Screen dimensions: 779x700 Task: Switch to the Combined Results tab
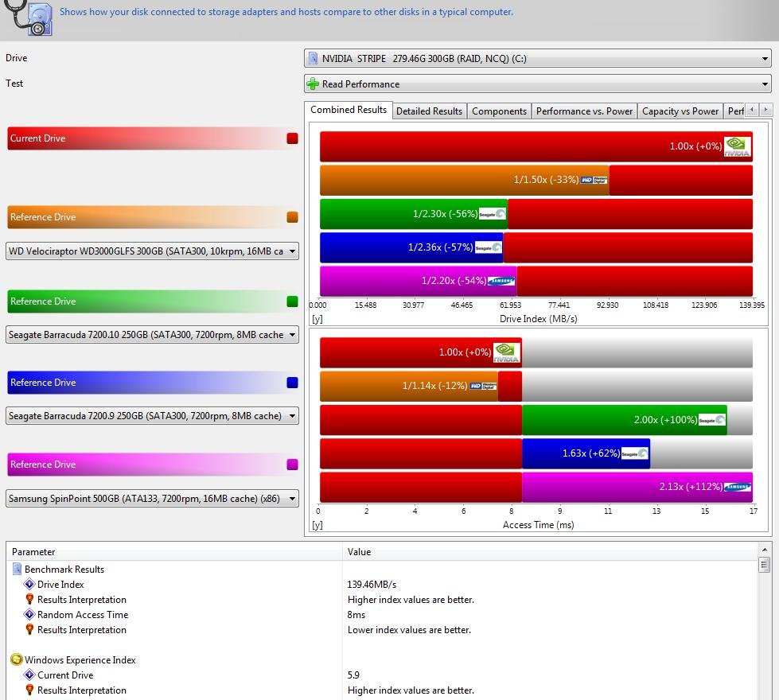pos(349,110)
